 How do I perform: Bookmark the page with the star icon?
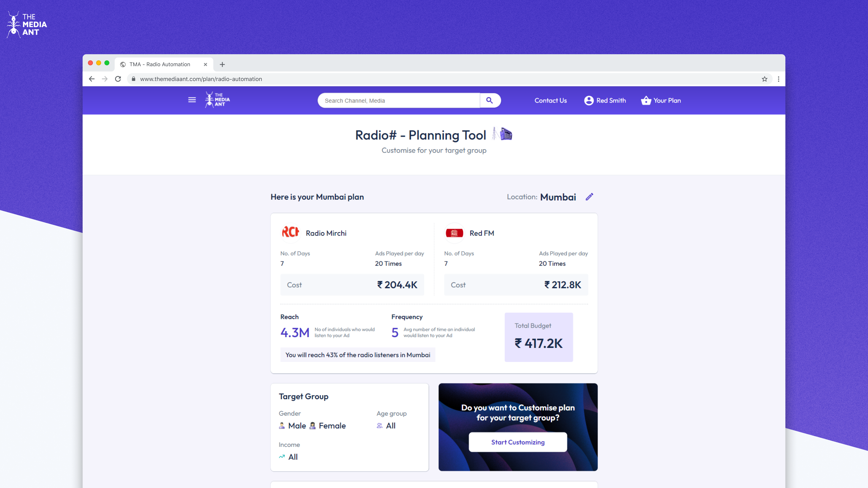pyautogui.click(x=764, y=79)
